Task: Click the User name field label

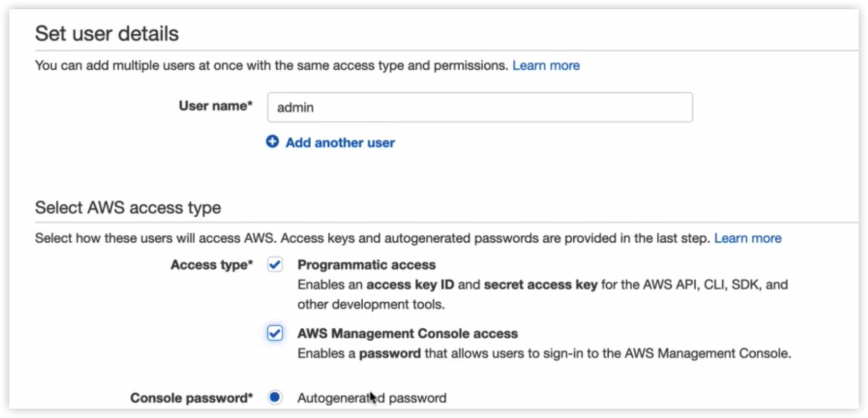Action: 215,106
